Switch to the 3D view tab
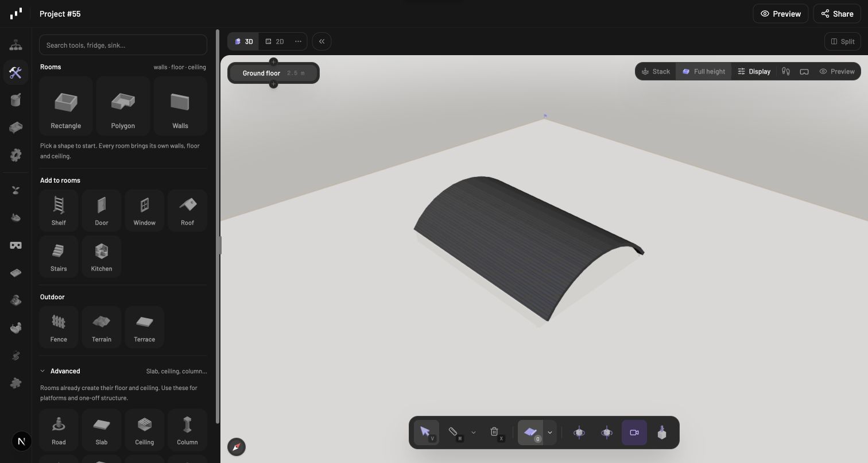868x463 pixels. click(243, 41)
